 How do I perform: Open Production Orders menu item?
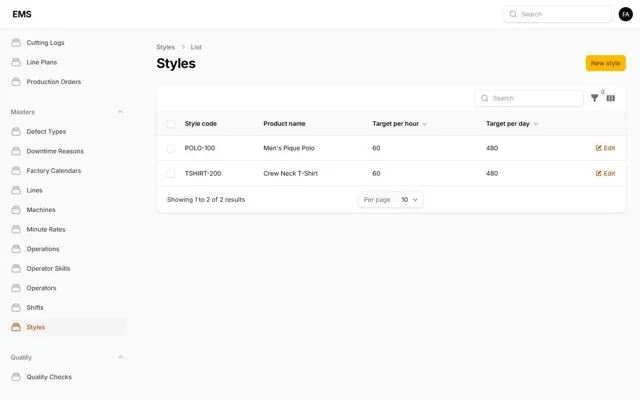pyautogui.click(x=53, y=82)
